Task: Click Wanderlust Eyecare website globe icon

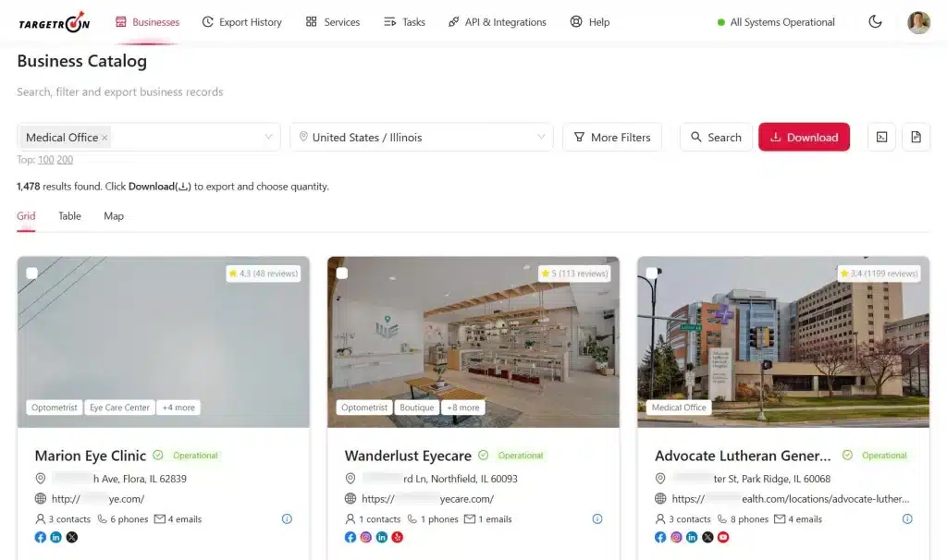Action: click(351, 499)
